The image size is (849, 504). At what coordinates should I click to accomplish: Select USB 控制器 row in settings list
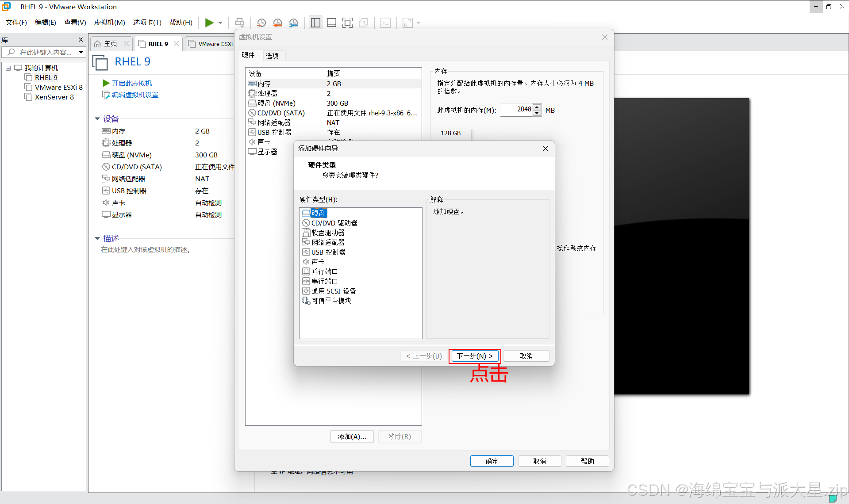click(334, 132)
